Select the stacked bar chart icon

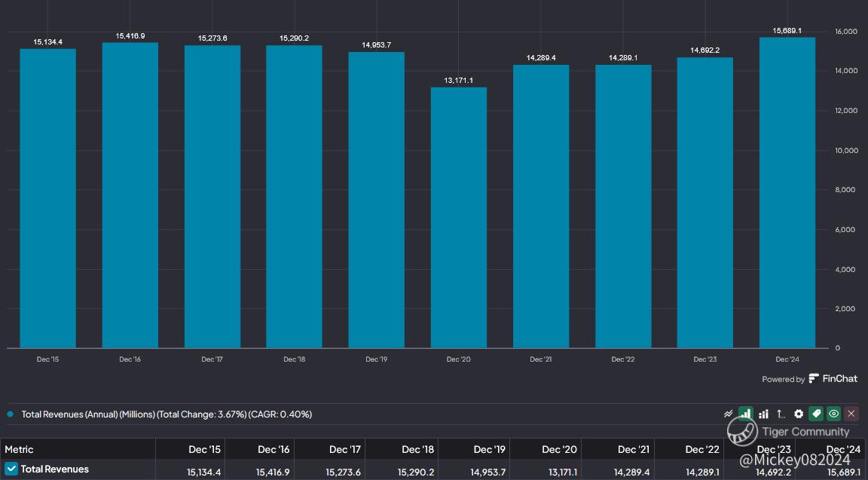pos(763,414)
